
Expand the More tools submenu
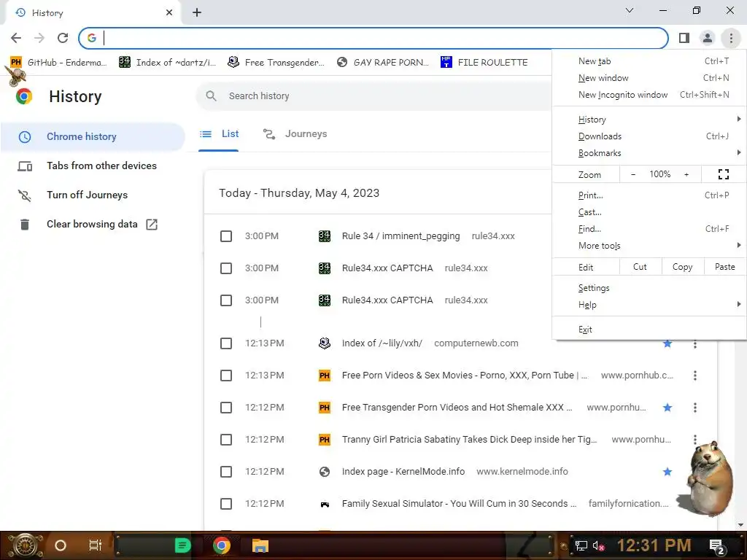pos(649,246)
